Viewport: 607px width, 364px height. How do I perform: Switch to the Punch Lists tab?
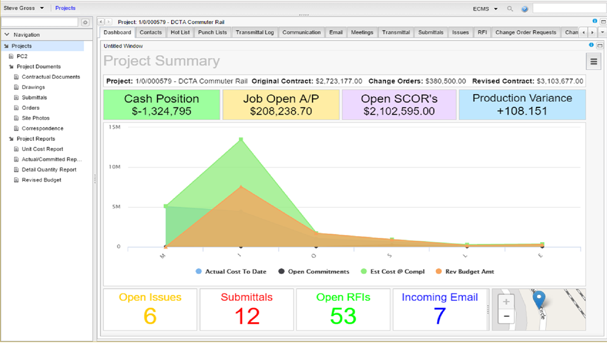pyautogui.click(x=213, y=32)
